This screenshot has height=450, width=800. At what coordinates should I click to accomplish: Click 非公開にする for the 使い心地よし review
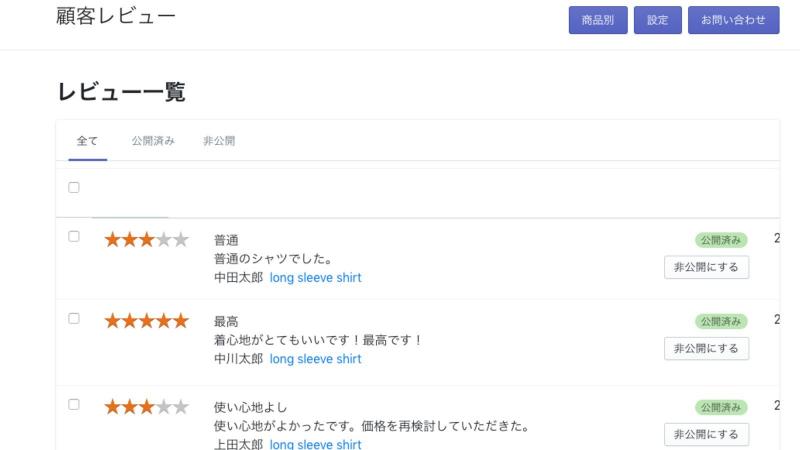pos(706,434)
